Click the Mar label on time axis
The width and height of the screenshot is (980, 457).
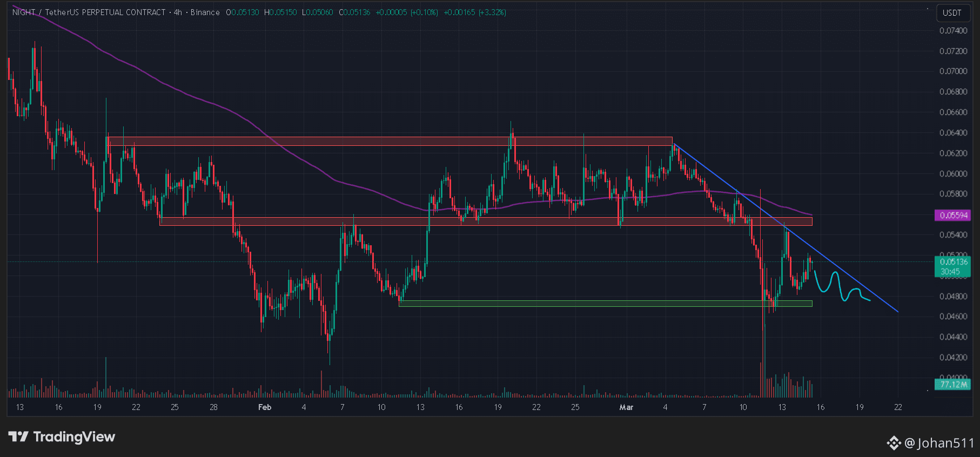(626, 407)
